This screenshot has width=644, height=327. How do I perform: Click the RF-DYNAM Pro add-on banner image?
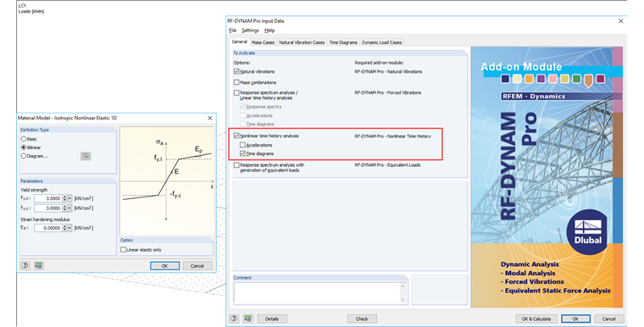click(x=547, y=177)
